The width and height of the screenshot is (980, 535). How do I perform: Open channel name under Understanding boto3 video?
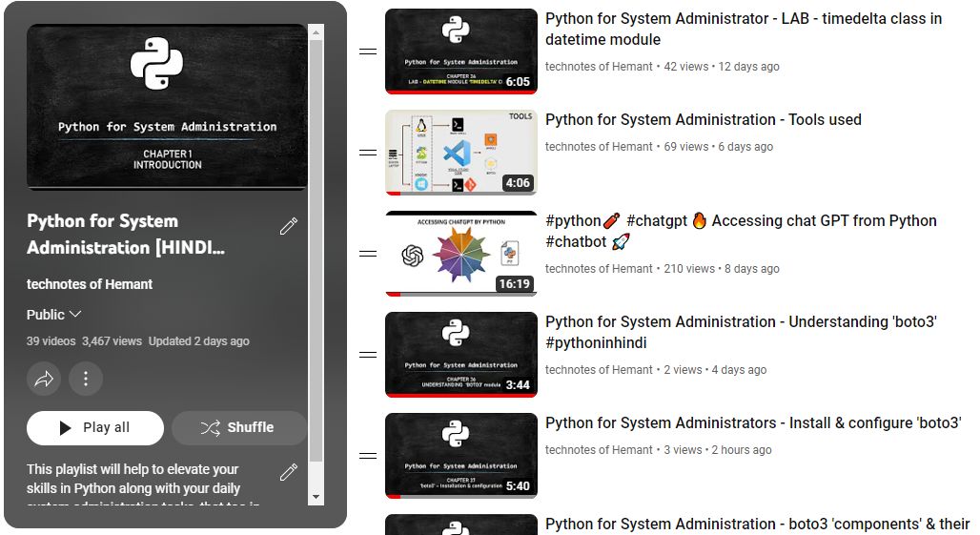tap(599, 370)
